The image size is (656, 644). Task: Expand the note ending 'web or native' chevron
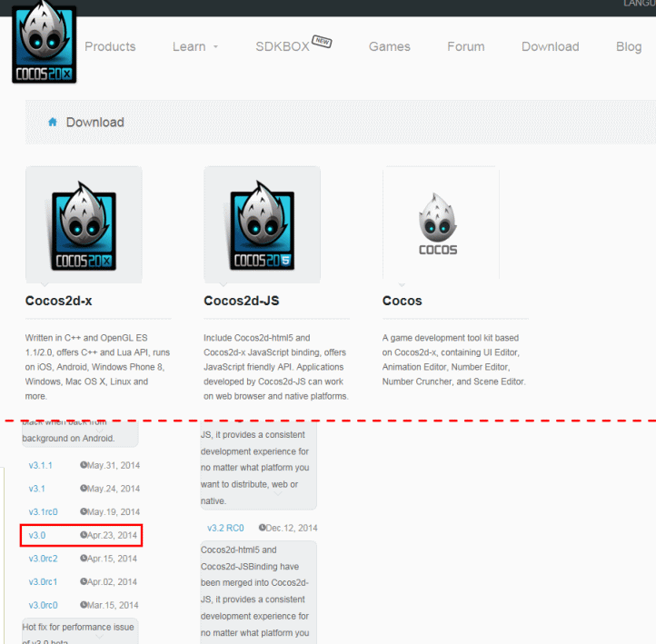(x=278, y=493)
